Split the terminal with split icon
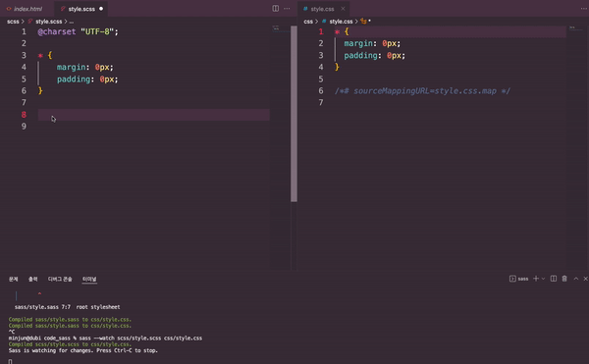The height and width of the screenshot is (364, 589). [554, 279]
